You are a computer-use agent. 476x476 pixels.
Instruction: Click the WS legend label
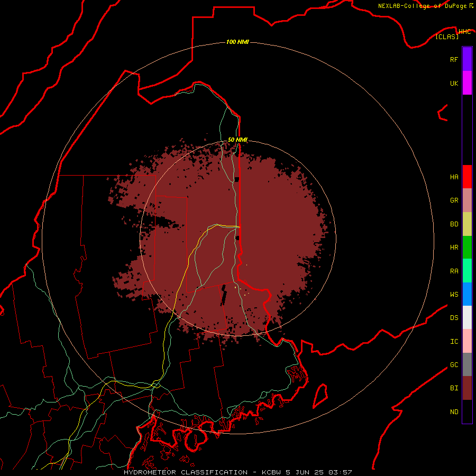454,295
